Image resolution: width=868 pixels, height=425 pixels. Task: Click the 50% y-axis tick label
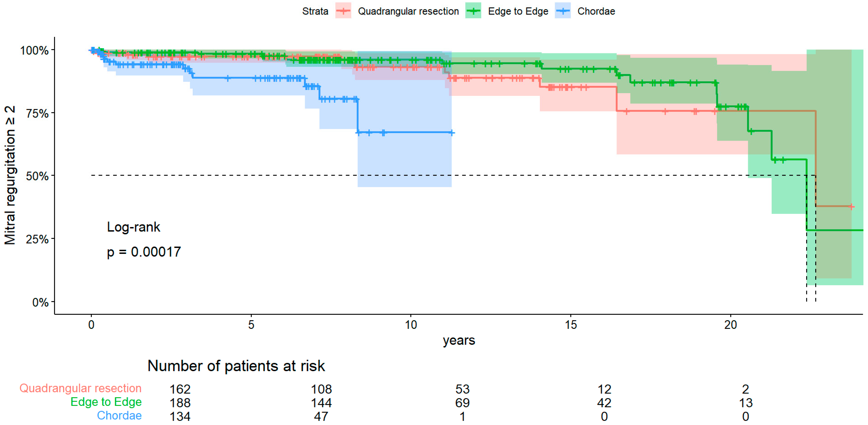[x=37, y=176]
